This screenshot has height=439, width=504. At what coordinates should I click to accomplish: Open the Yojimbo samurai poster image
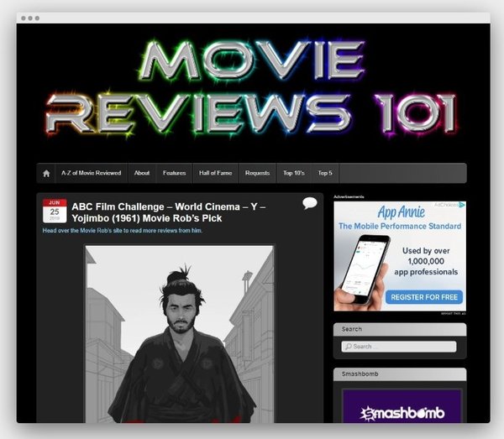(180, 334)
